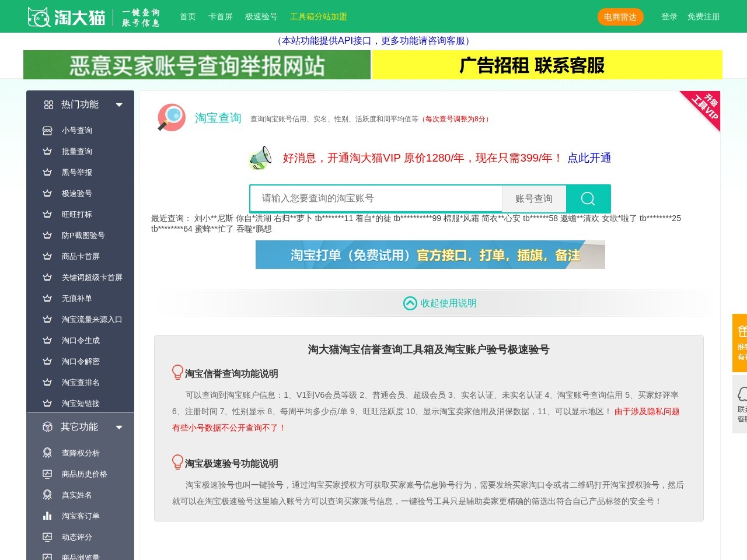The width and height of the screenshot is (747, 560).
Task: Click the orange recommend side tab
Action: pyautogui.click(x=740, y=343)
